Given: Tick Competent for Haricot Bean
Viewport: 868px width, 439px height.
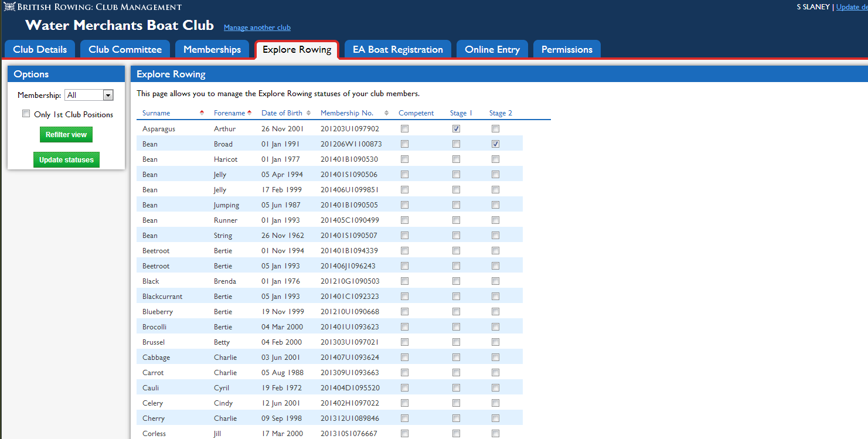Looking at the screenshot, I should click(404, 159).
